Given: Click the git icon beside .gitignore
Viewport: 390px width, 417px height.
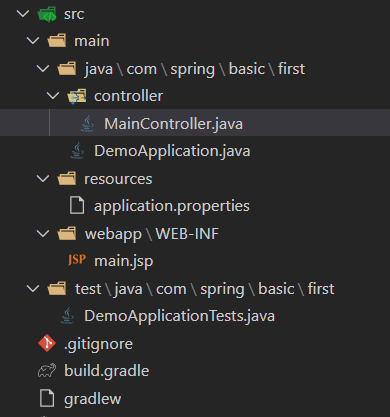Looking at the screenshot, I should tap(47, 343).
